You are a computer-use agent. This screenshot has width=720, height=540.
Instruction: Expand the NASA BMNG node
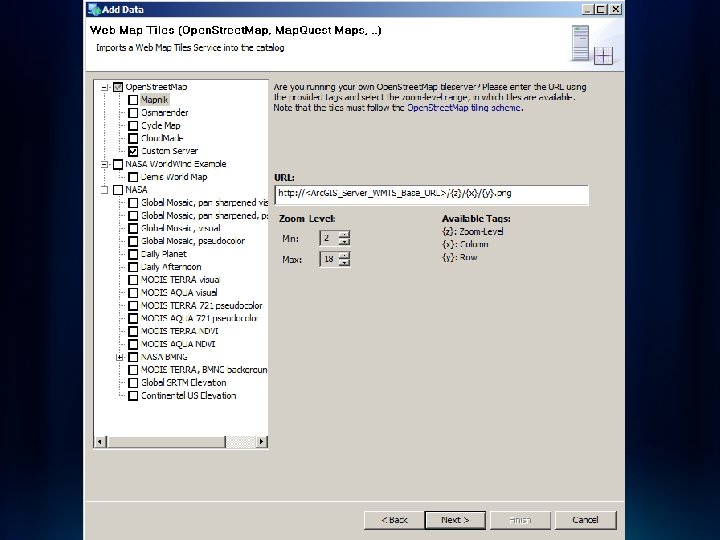(120, 357)
